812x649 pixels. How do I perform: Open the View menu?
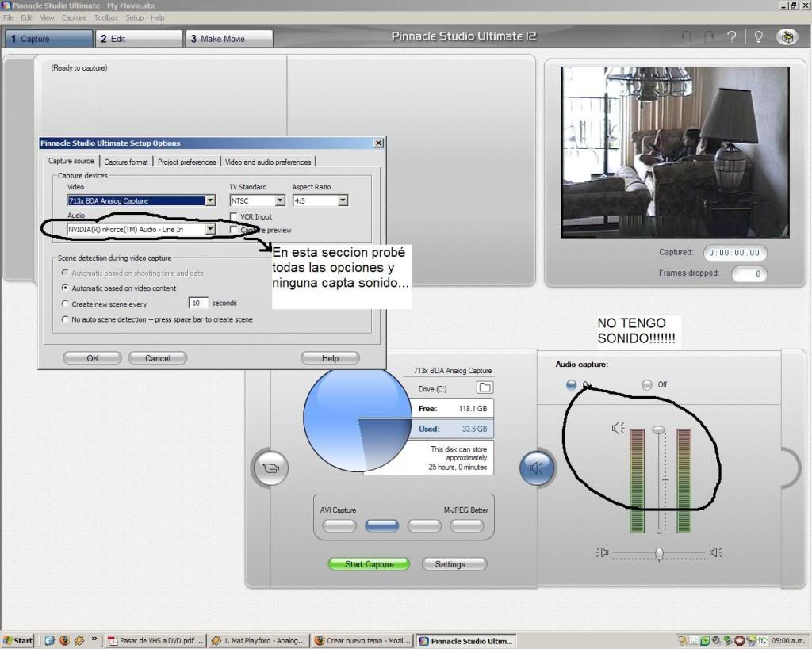click(x=47, y=17)
